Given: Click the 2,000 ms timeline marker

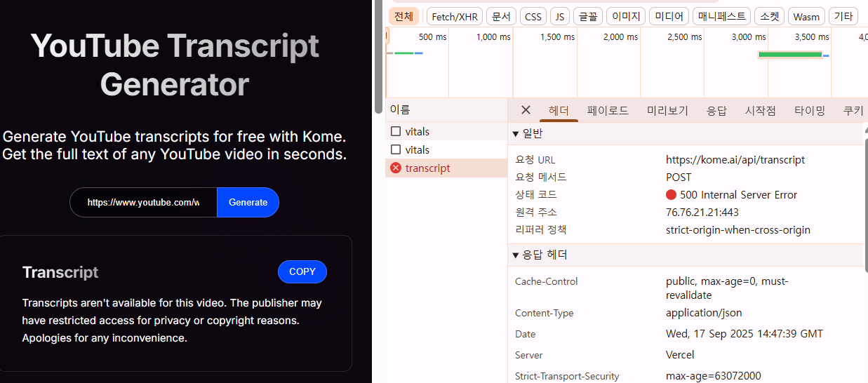Looking at the screenshot, I should pos(621,37).
